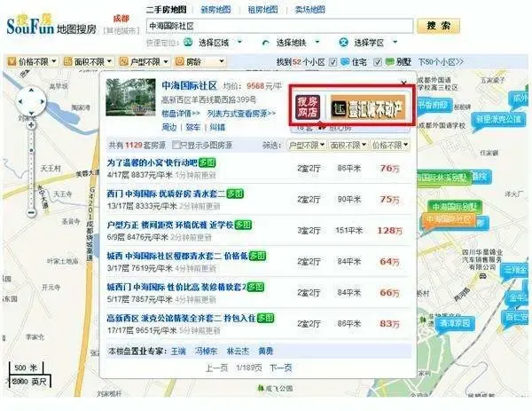Screen dimensions: 532x411
Task: Open expert 林云杰 link
Action: point(238,351)
